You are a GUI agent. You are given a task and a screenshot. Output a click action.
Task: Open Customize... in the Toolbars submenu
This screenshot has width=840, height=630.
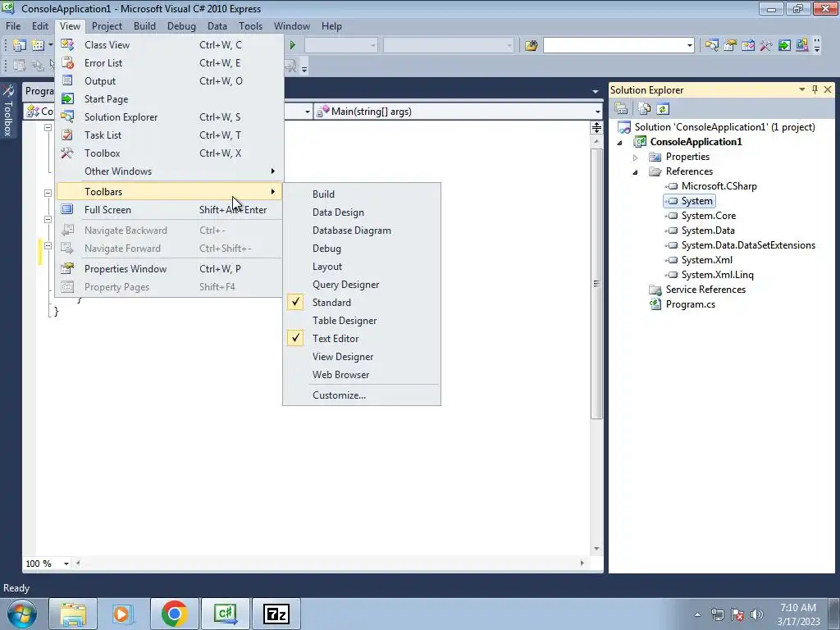(x=362, y=395)
